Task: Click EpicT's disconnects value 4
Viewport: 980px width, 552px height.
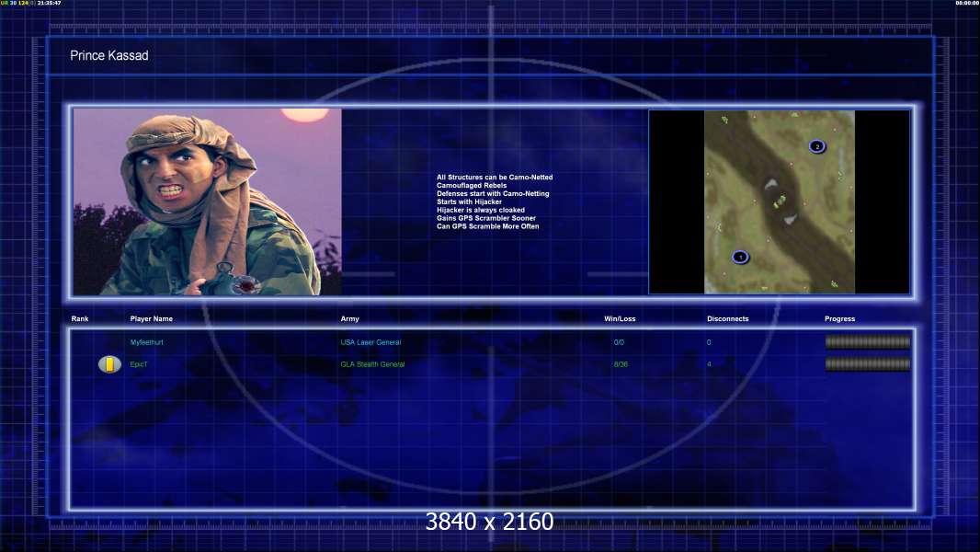Action: 709,363
